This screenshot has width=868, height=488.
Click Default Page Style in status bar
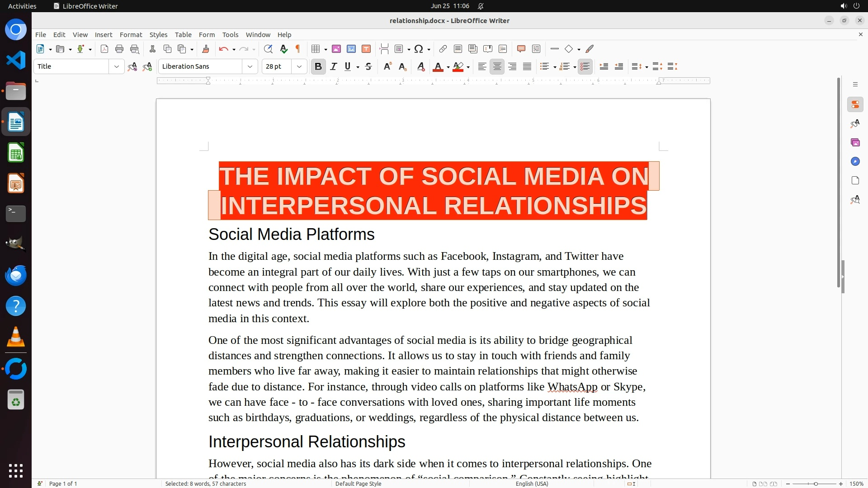click(358, 483)
